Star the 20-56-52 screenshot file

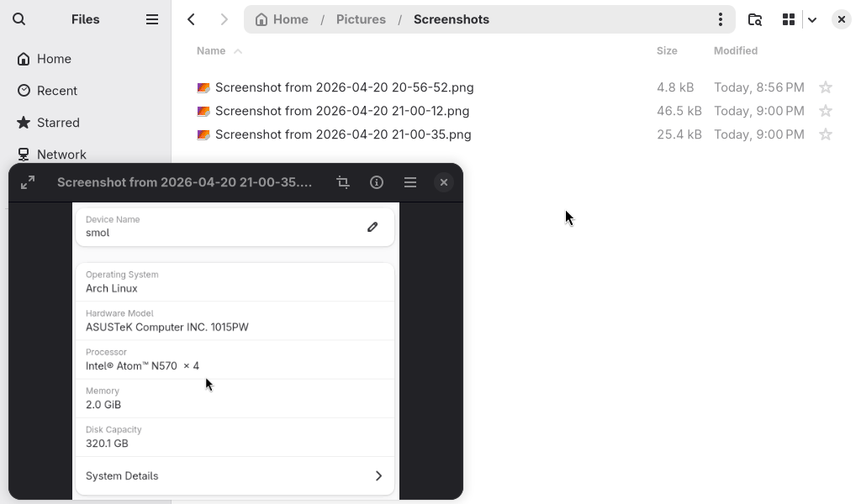coord(826,87)
